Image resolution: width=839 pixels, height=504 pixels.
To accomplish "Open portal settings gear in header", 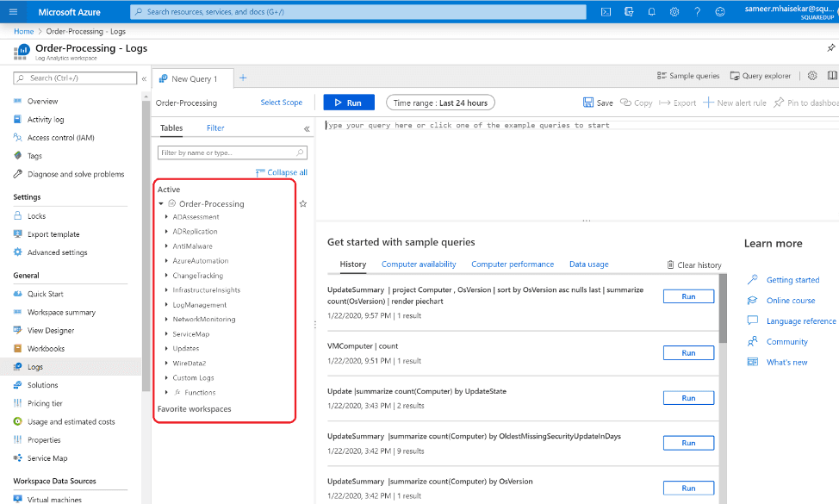I will click(x=674, y=12).
